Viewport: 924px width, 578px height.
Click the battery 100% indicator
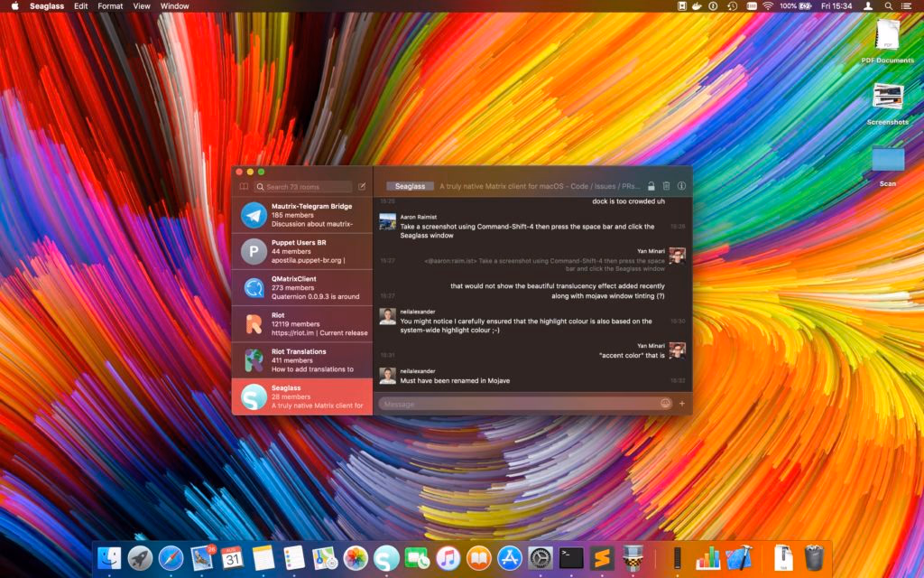[x=796, y=6]
